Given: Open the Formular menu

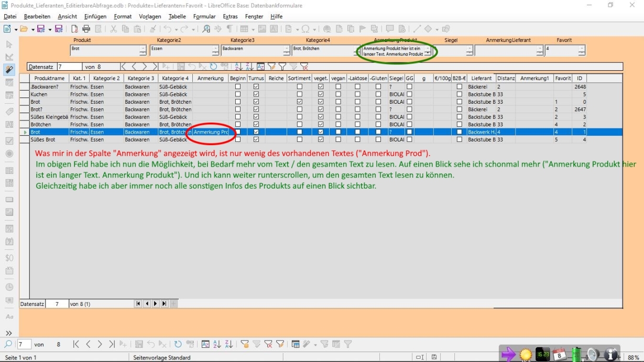Looking at the screenshot, I should coord(204,17).
